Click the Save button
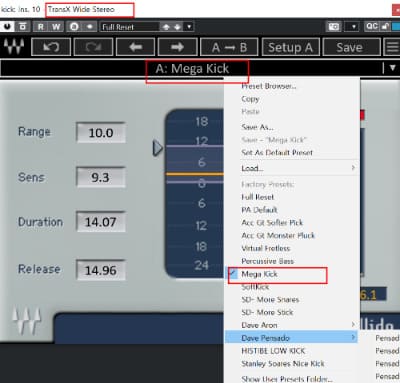The width and height of the screenshot is (400, 383). pyautogui.click(x=351, y=47)
